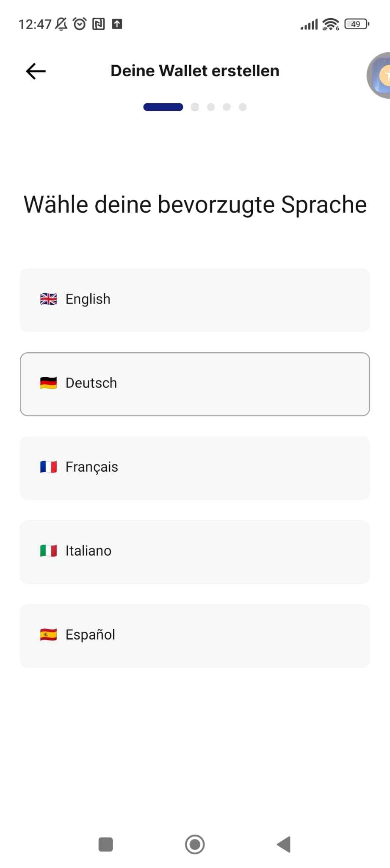Image resolution: width=390 pixels, height=868 pixels.
Task: Tap the back arrow in header
Action: [x=36, y=71]
